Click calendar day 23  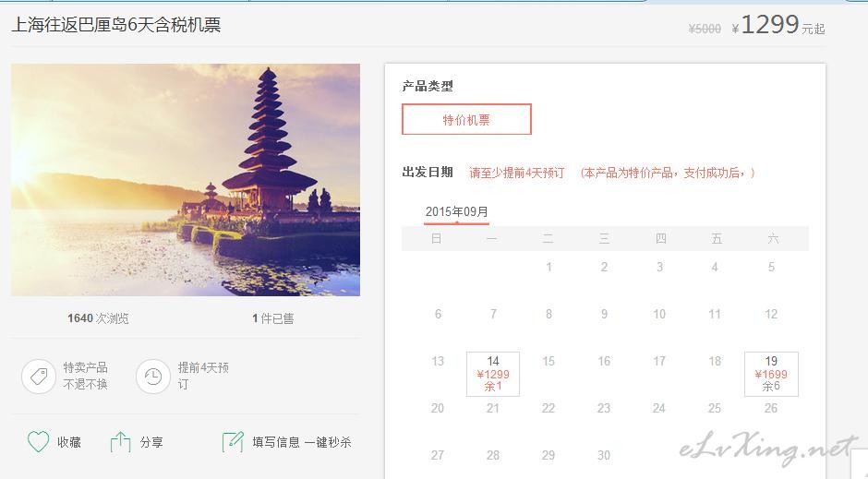pos(604,408)
